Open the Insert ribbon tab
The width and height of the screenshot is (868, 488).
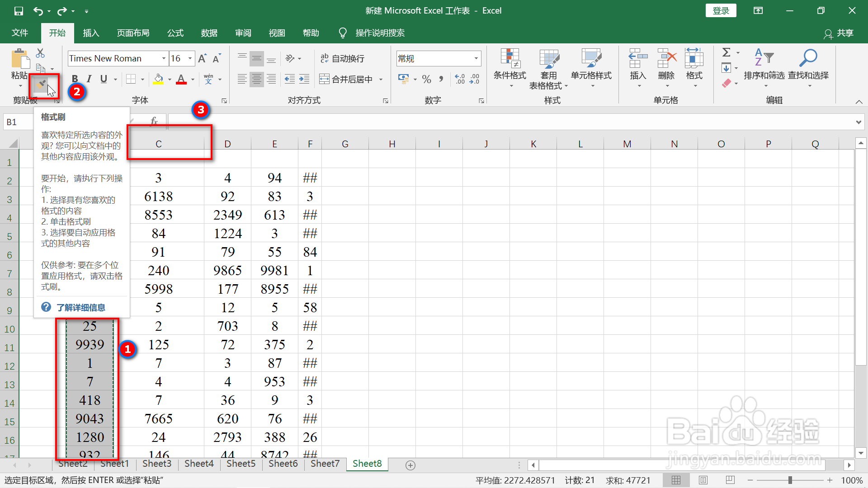(x=91, y=33)
